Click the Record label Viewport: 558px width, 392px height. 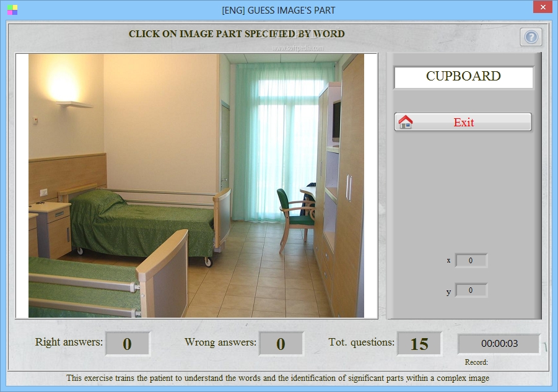click(x=476, y=362)
